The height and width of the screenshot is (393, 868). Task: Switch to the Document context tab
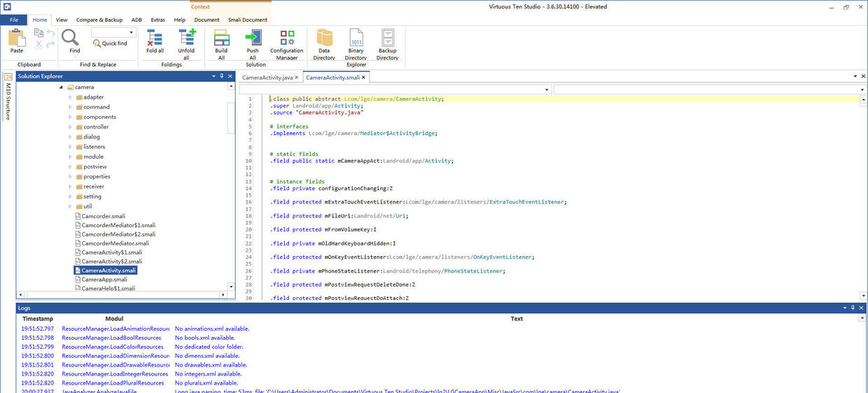pyautogui.click(x=206, y=20)
